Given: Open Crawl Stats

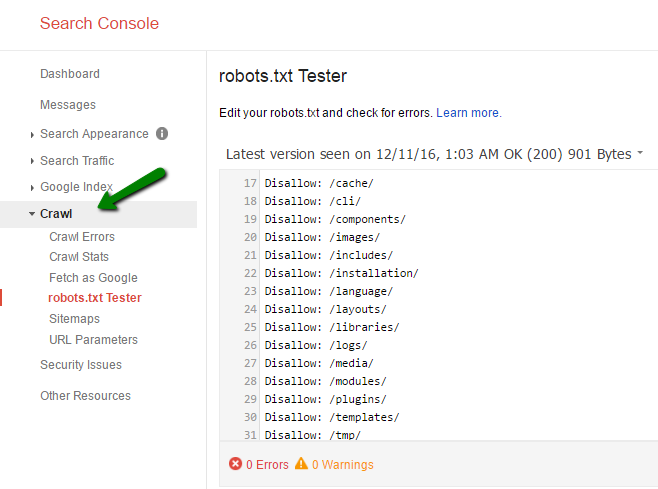Looking at the screenshot, I should 79,256.
